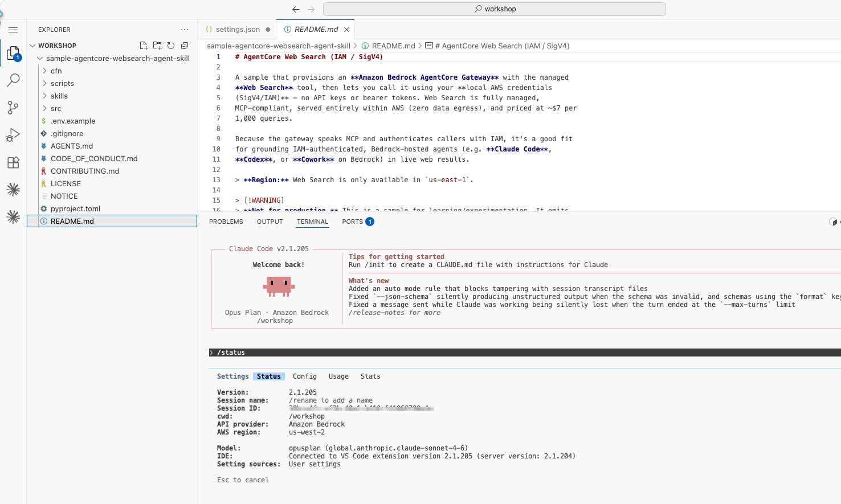The height and width of the screenshot is (504, 841).
Task: Go forward with the right arrow
Action: (x=311, y=9)
